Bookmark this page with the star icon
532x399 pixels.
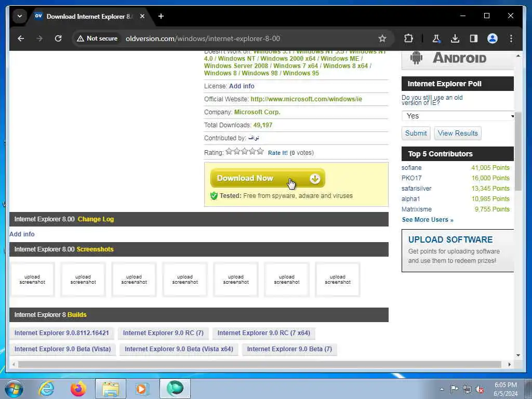coord(382,38)
